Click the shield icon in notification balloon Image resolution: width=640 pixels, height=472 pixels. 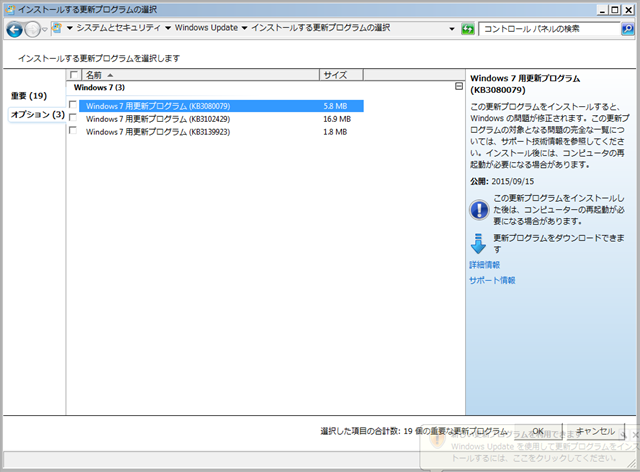(x=437, y=439)
